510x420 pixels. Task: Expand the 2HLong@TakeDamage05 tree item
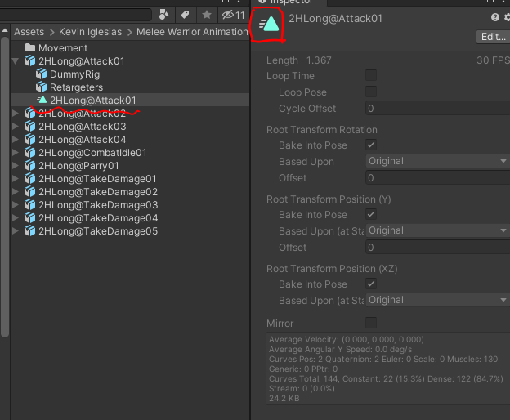[15, 231]
